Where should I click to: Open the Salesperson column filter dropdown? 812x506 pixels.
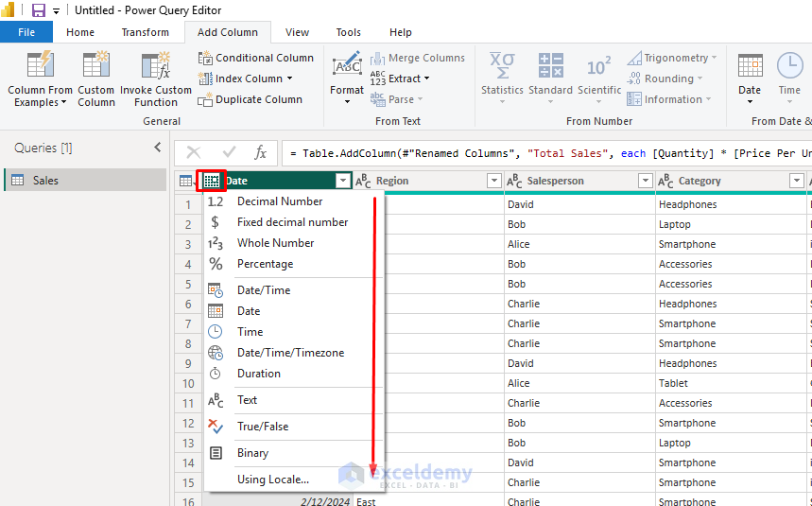coord(646,181)
